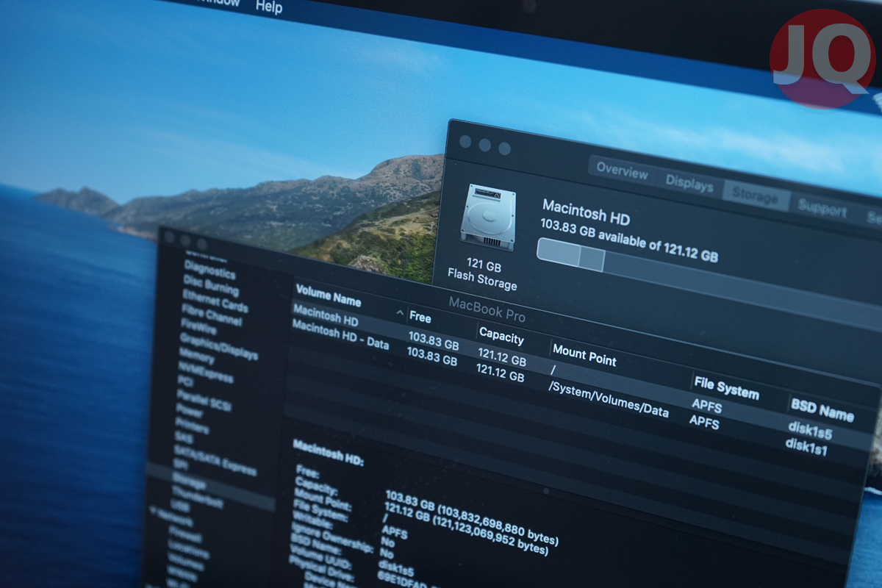Open NVMExpress in the sidebar
Image resolution: width=882 pixels, height=588 pixels.
pos(205,374)
